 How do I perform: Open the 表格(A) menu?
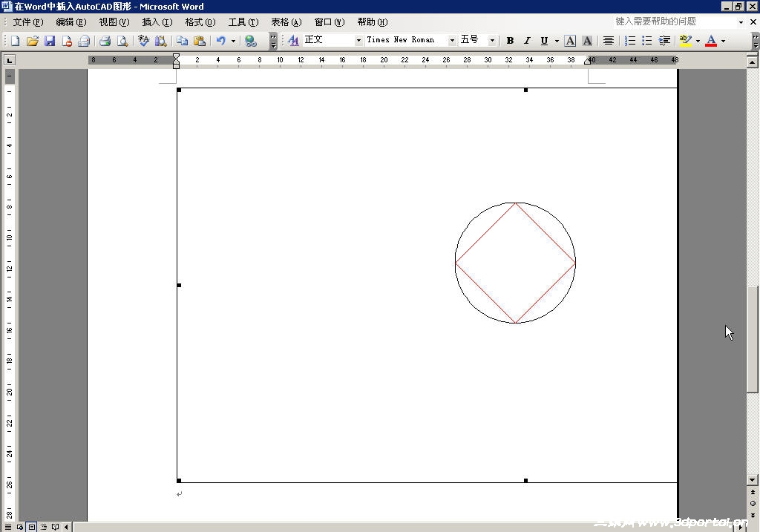pyautogui.click(x=286, y=22)
